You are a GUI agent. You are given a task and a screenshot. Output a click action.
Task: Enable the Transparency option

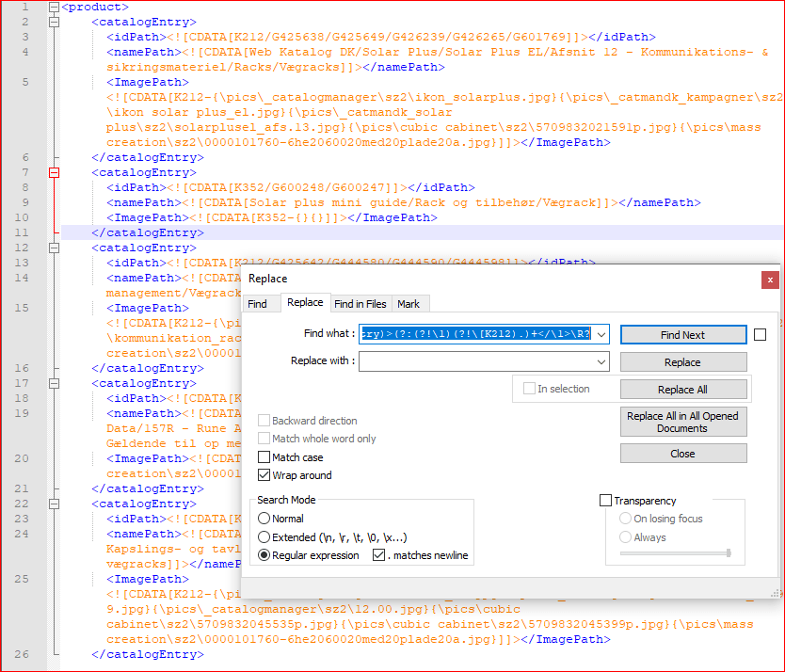pyautogui.click(x=606, y=500)
